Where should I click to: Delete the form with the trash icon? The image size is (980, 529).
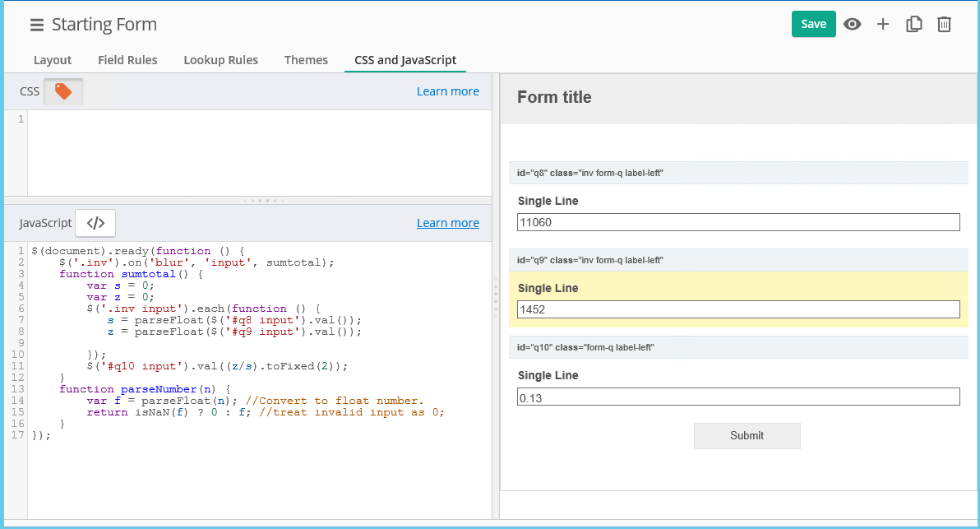point(945,24)
